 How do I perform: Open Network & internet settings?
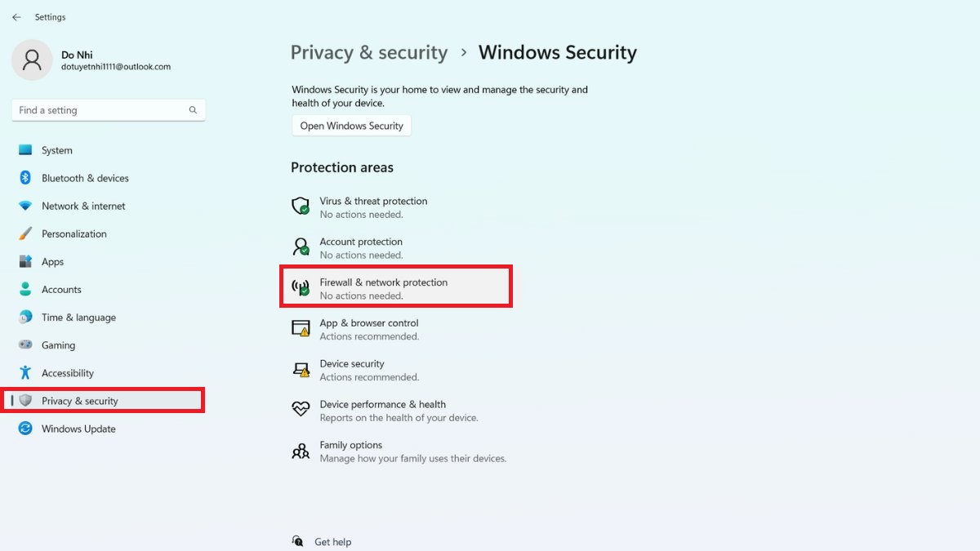[83, 206]
